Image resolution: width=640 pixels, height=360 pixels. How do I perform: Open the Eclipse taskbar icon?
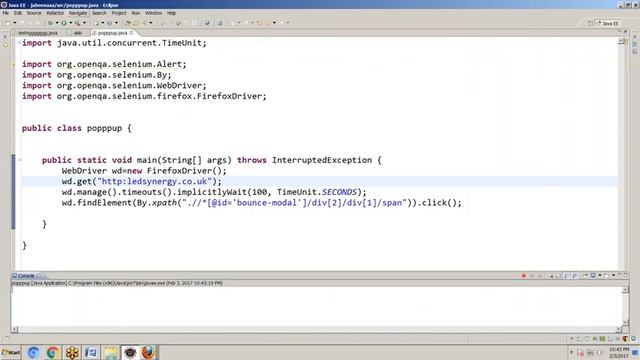point(130,352)
